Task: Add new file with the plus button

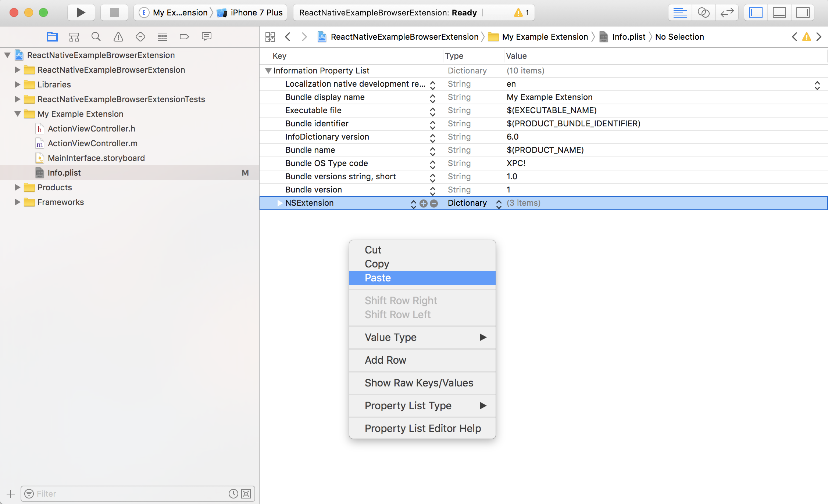Action: point(11,494)
